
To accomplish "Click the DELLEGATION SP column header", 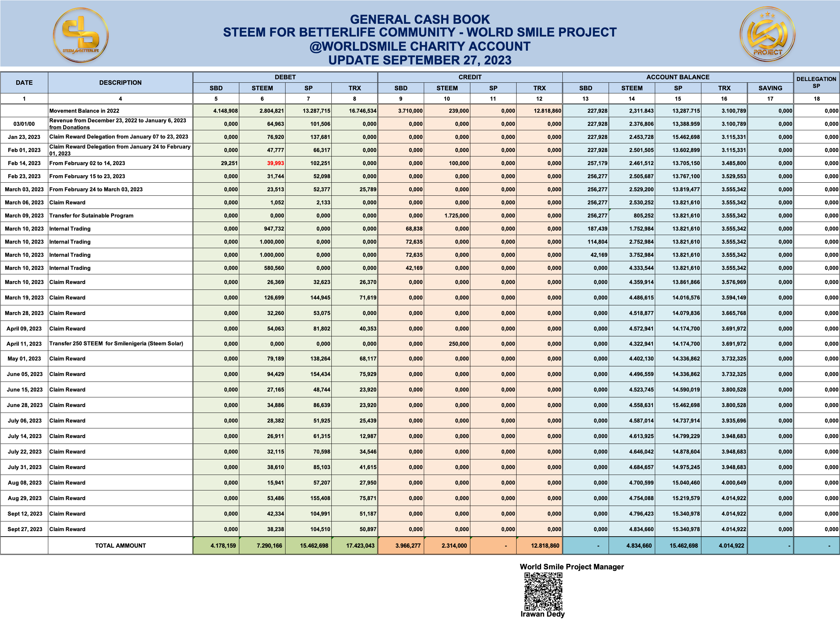I will click(x=817, y=82).
